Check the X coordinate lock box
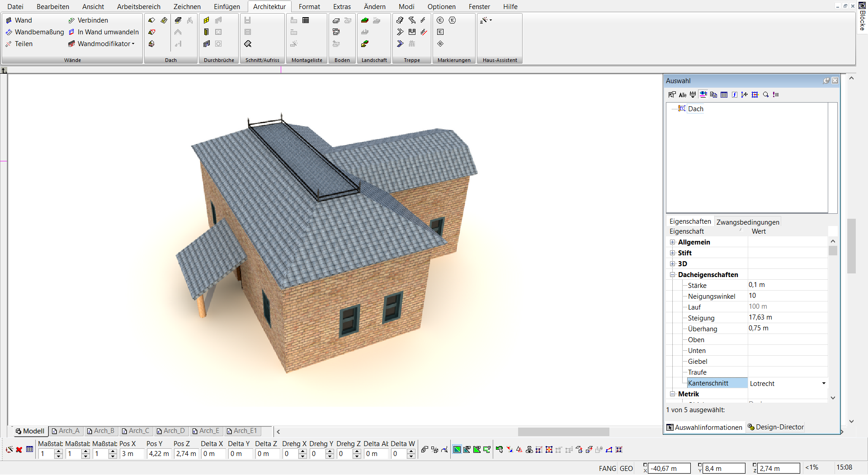 click(x=645, y=466)
